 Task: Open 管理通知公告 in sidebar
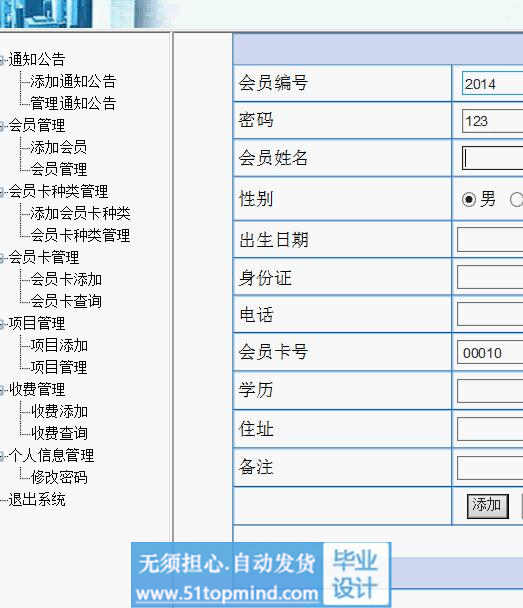[x=73, y=103]
